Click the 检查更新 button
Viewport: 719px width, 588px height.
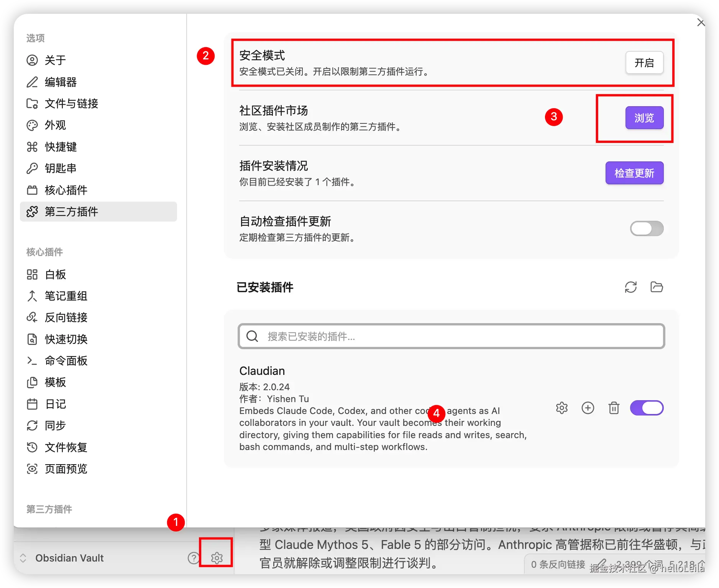coord(634,173)
